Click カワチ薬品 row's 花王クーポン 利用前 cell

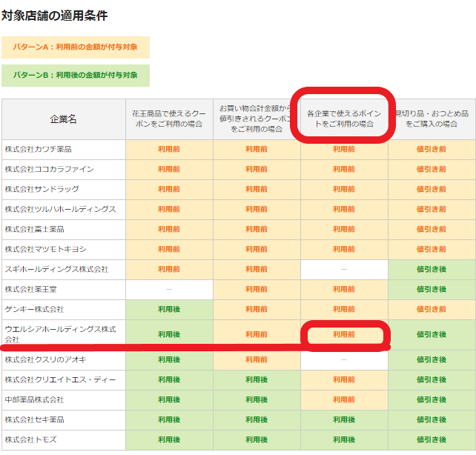click(169, 149)
